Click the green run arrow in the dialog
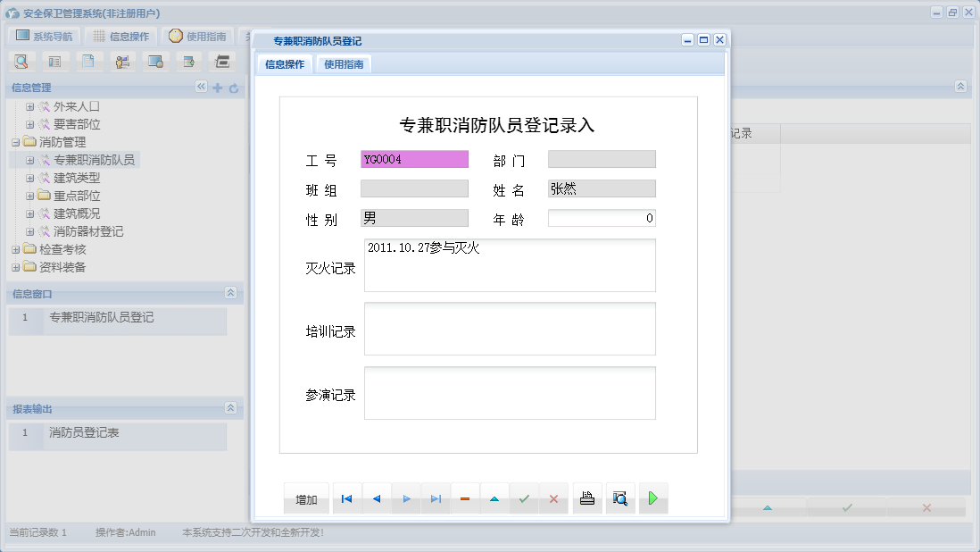 coord(652,498)
